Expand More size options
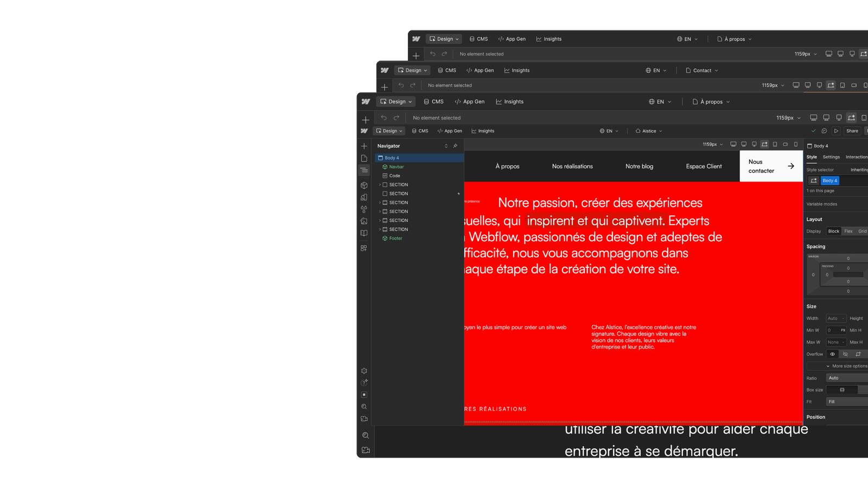Viewport: 868px width, 488px height. click(x=846, y=366)
